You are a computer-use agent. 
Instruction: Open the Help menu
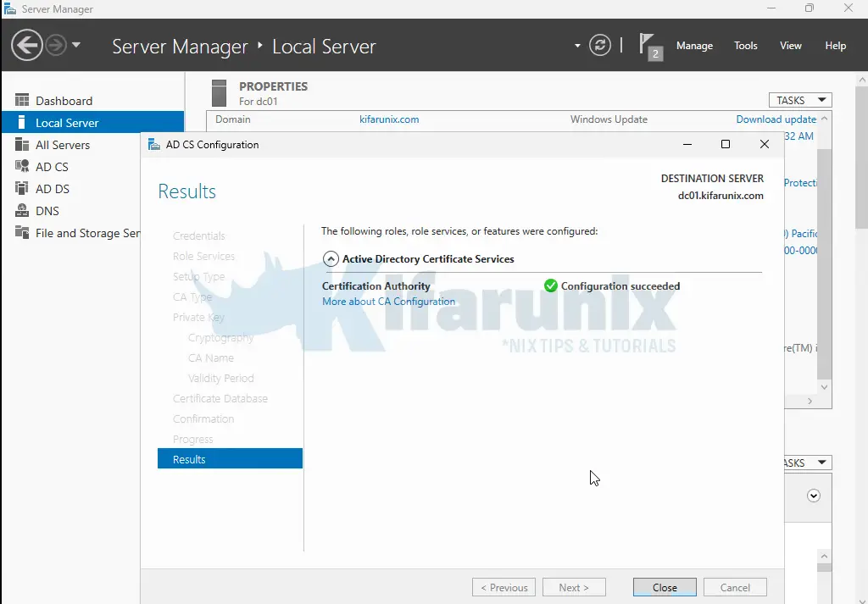(835, 46)
